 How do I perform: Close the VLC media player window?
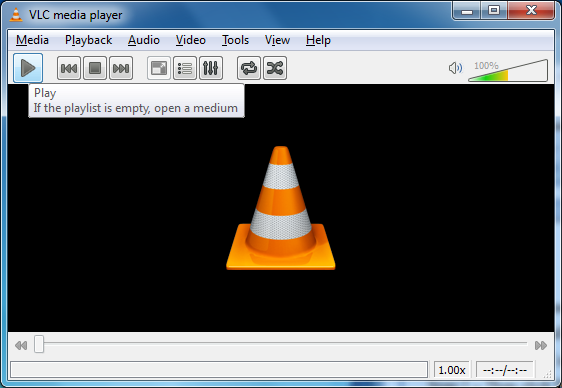pyautogui.click(x=531, y=11)
